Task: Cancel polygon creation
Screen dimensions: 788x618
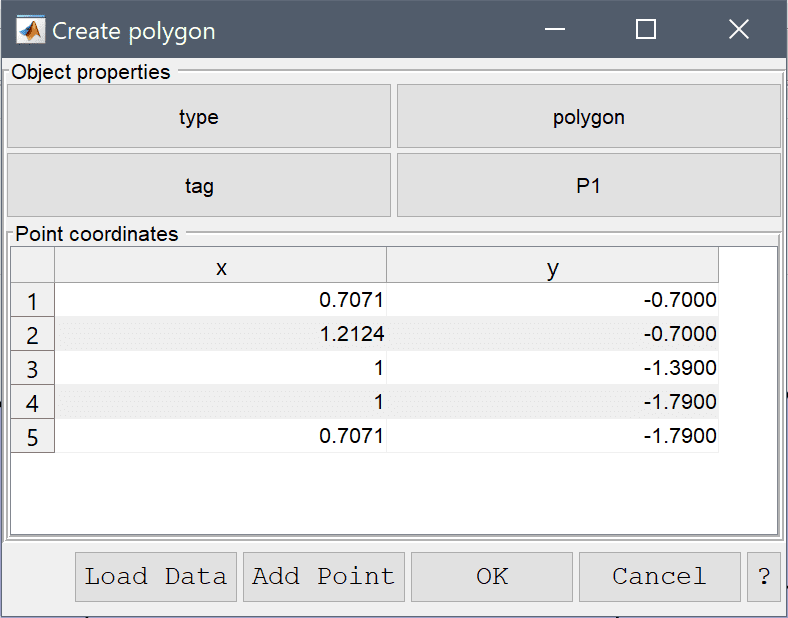Action: coord(659,577)
